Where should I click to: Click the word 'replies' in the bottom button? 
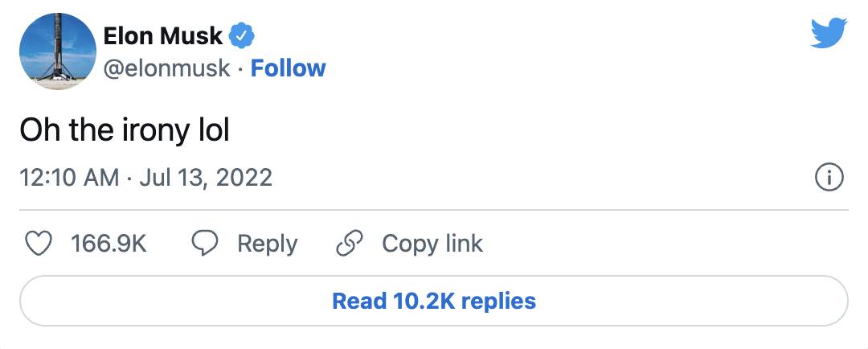(x=498, y=302)
